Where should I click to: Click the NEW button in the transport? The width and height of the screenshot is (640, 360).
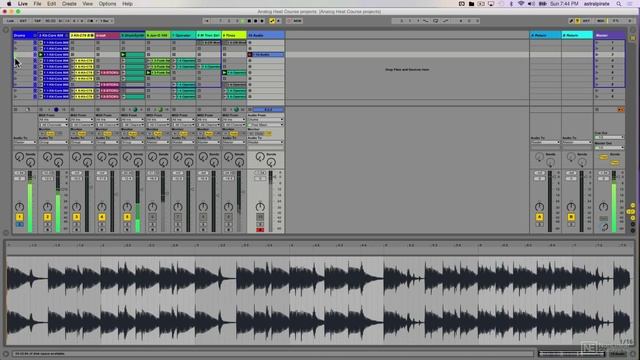pos(297,21)
